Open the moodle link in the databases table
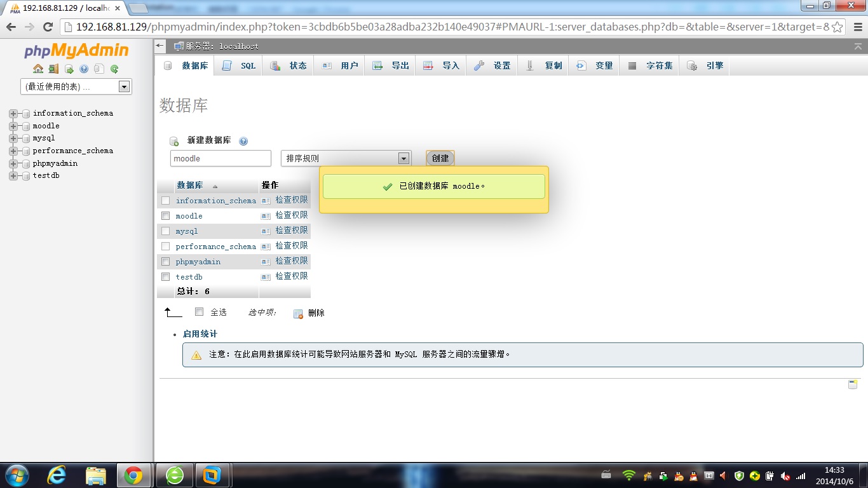868x488 pixels. (189, 216)
